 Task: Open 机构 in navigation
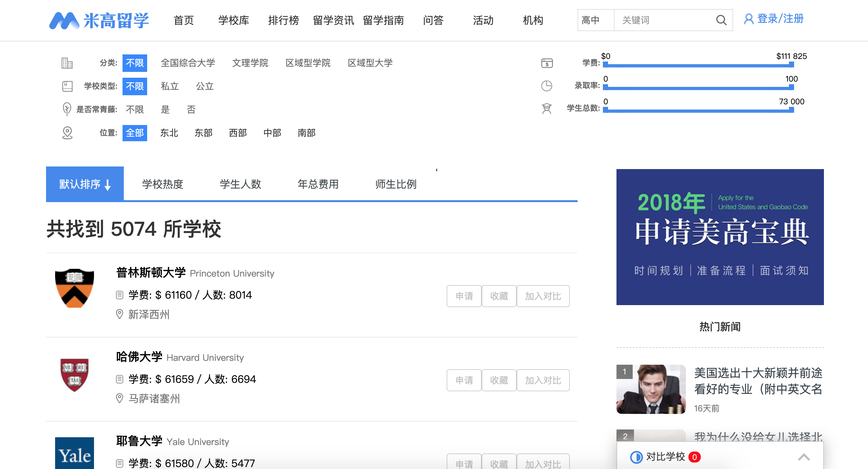pyautogui.click(x=533, y=20)
